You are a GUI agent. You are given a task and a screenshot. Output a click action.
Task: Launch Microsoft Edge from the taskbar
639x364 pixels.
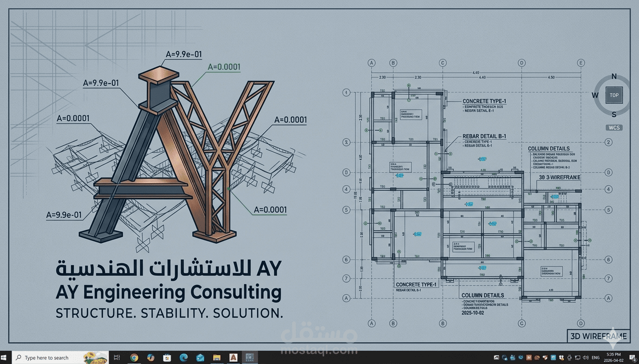183,357
